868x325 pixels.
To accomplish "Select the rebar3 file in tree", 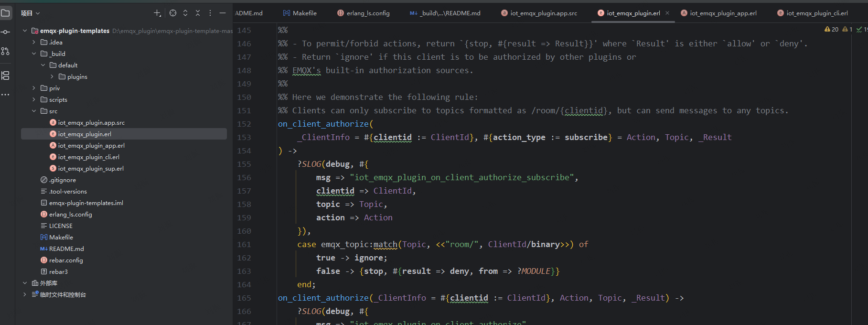I will click(x=58, y=271).
